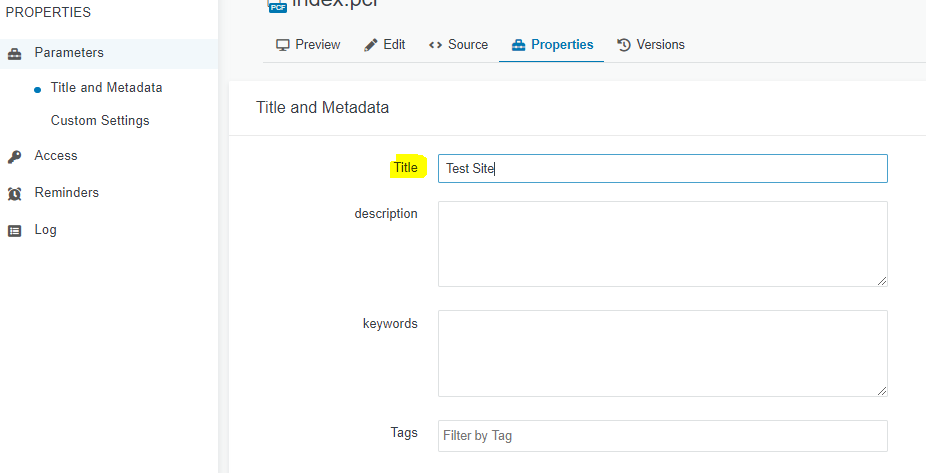This screenshot has width=926, height=473.
Task: Click the Tags field label
Action: [x=404, y=433]
